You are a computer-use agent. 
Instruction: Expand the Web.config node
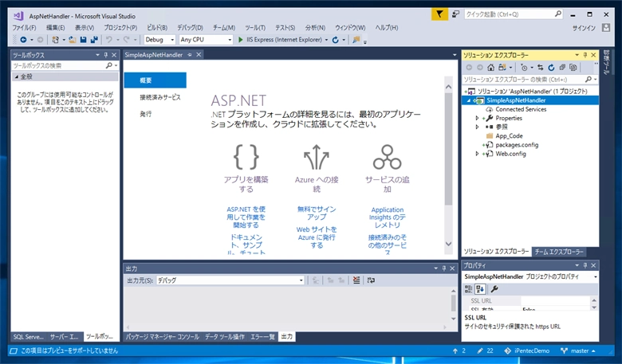tap(477, 154)
